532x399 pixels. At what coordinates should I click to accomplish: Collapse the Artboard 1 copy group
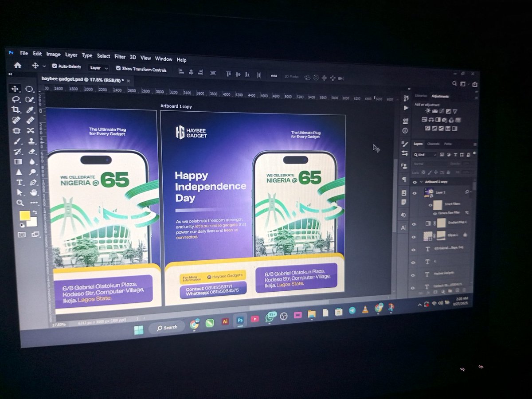(x=421, y=182)
